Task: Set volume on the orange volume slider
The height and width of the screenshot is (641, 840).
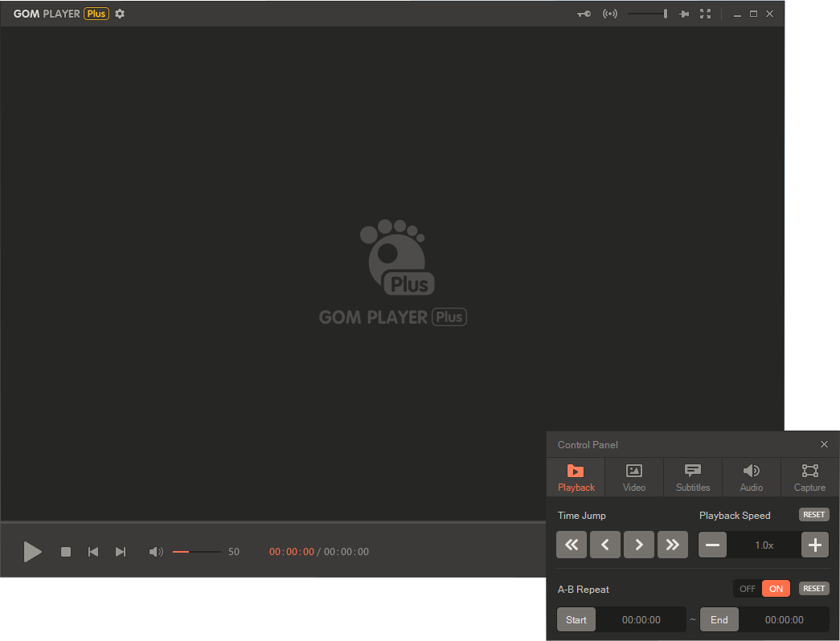Action: click(x=197, y=552)
